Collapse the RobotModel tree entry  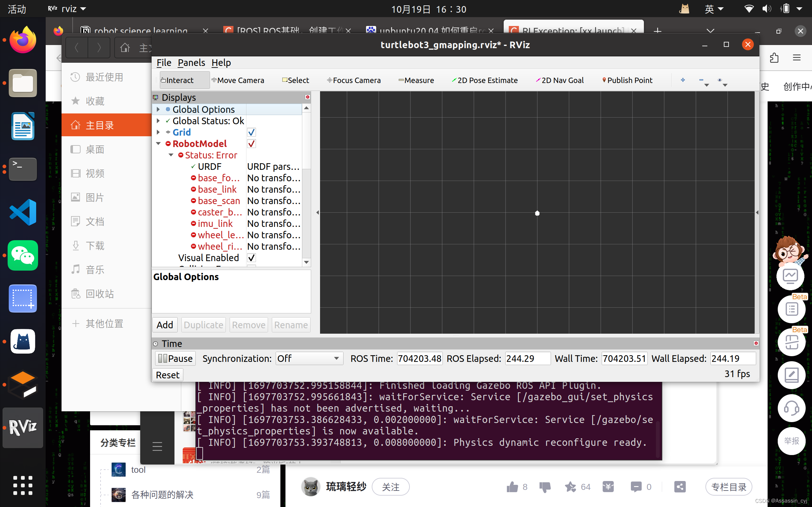(x=158, y=143)
